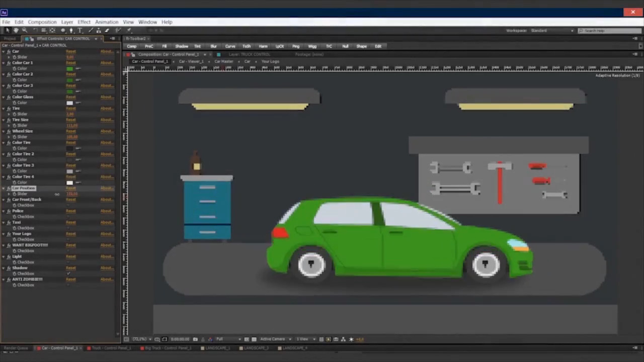
Task: Click the Reset Exposure sun icon
Action: pyautogui.click(x=351, y=339)
